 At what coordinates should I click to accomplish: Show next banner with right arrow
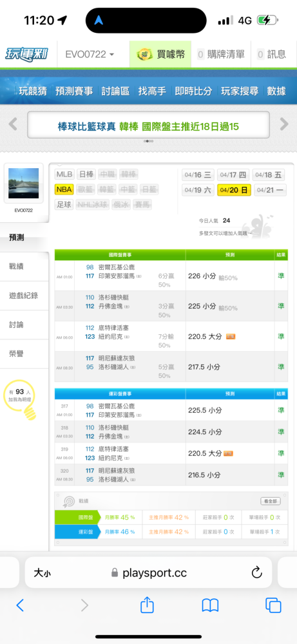tap(284, 124)
